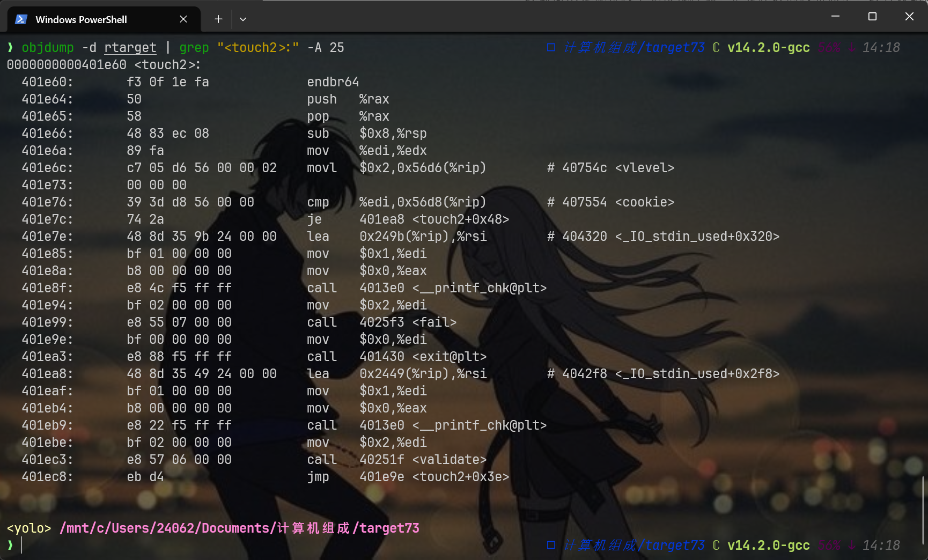Open a new terminal tab

tap(218, 19)
